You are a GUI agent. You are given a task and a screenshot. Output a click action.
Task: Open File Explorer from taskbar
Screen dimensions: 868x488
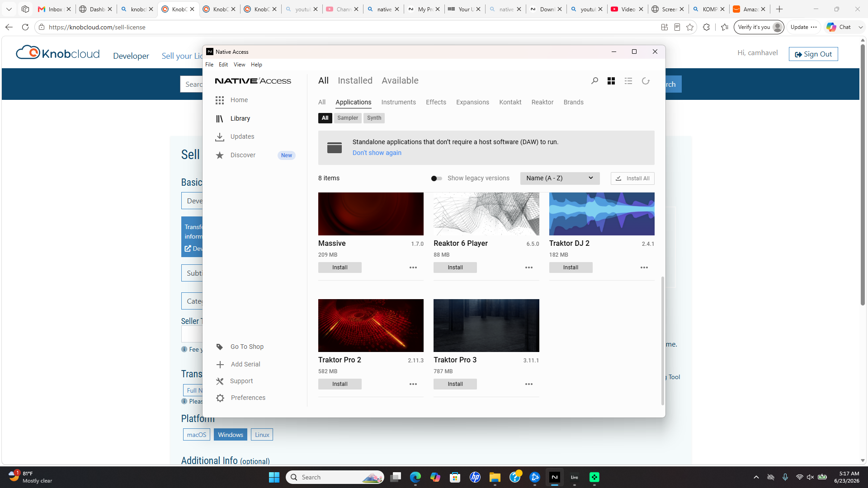click(x=495, y=477)
